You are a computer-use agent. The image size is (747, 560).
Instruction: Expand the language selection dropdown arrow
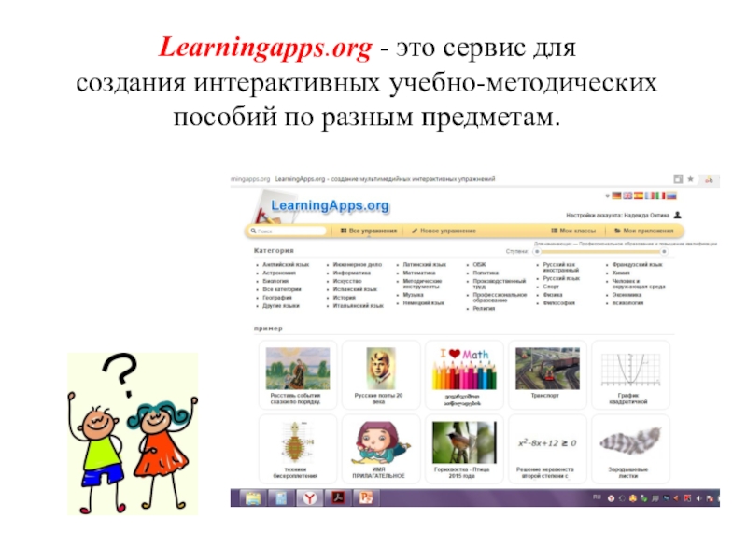608,196
